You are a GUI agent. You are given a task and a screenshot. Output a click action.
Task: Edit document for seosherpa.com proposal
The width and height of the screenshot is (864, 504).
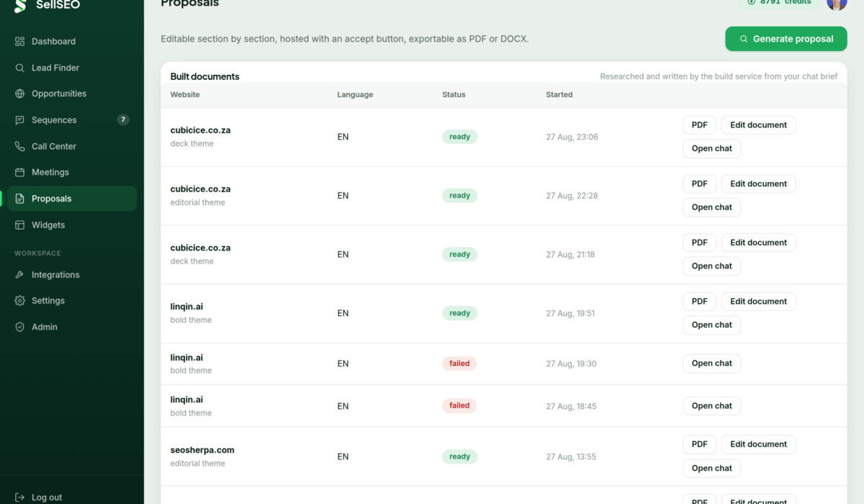[758, 444]
